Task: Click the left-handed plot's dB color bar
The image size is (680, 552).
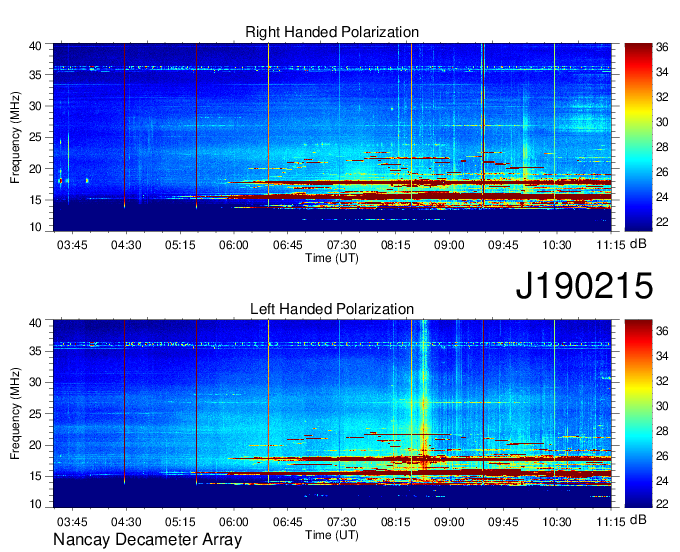Action: [x=638, y=413]
